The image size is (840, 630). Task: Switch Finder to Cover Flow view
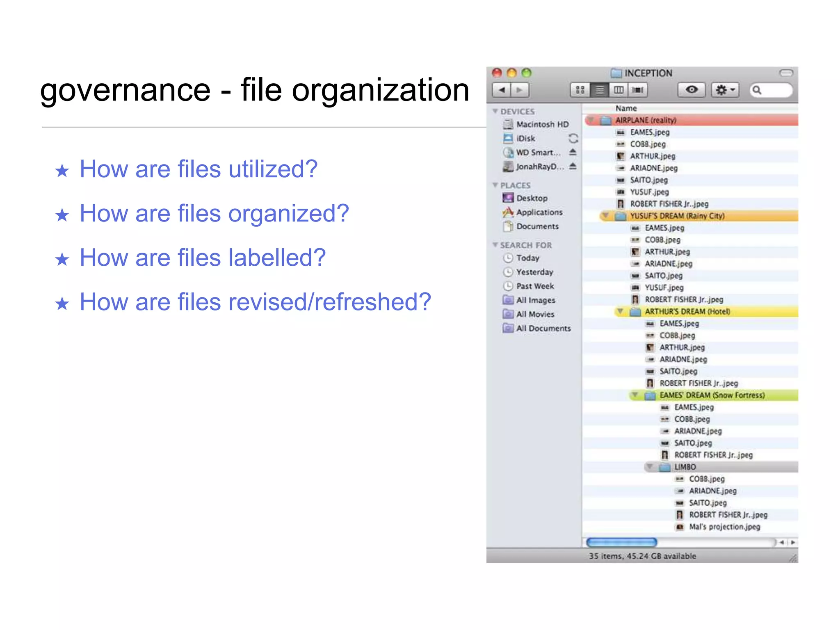point(638,90)
